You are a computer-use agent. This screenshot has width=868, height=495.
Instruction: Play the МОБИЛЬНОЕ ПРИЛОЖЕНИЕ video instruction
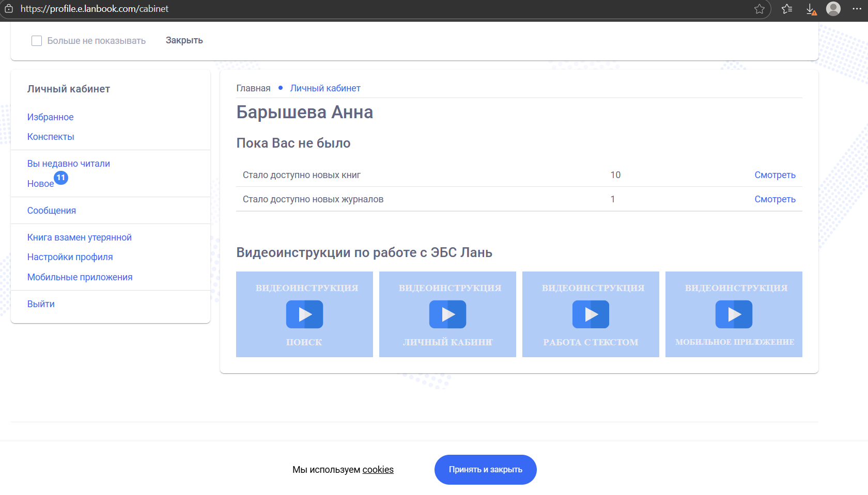point(734,314)
